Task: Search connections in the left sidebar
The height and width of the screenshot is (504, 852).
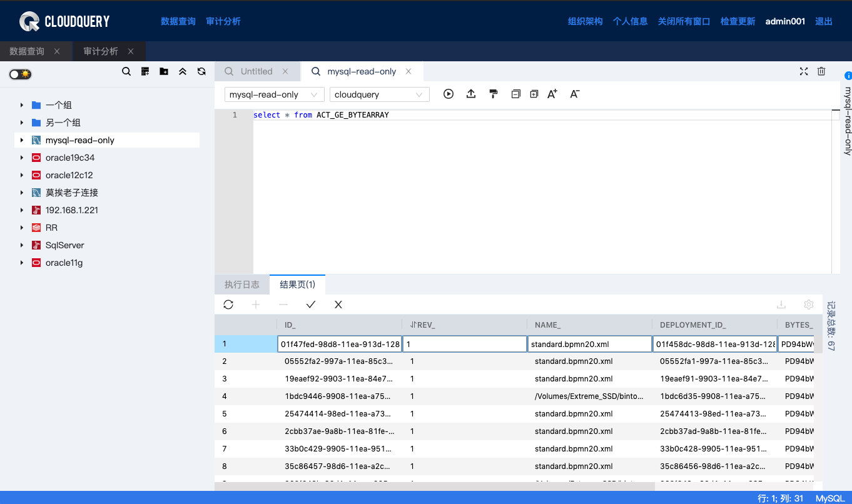Action: coord(126,71)
